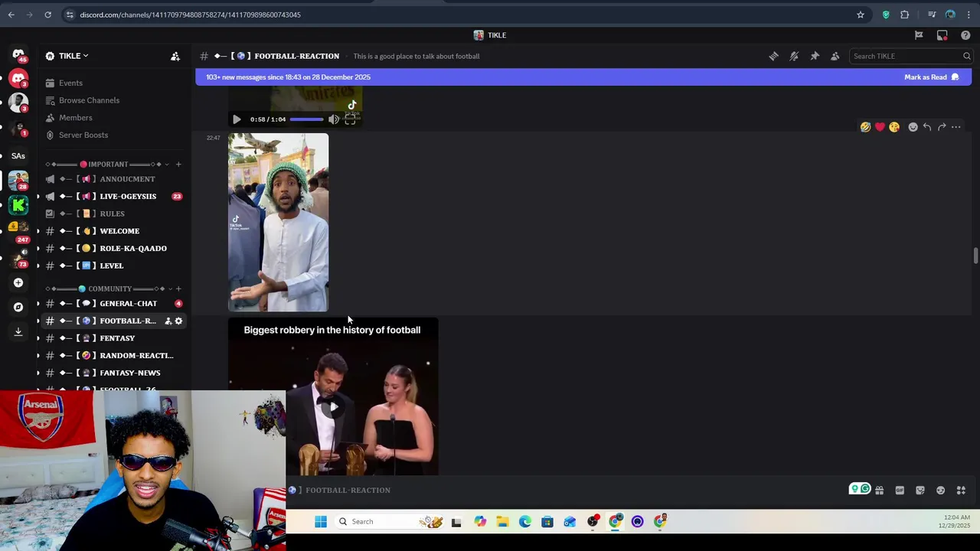Screen dimensions: 980x551
Task: Open Threads icon in channel header
Action: [773, 56]
